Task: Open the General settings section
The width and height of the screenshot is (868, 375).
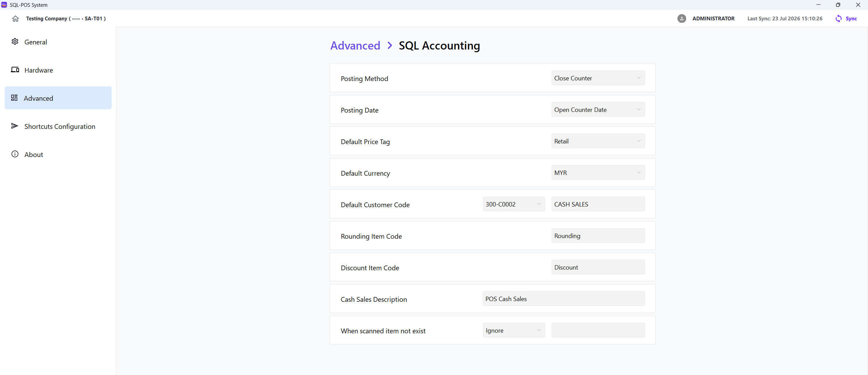Action: [58, 42]
